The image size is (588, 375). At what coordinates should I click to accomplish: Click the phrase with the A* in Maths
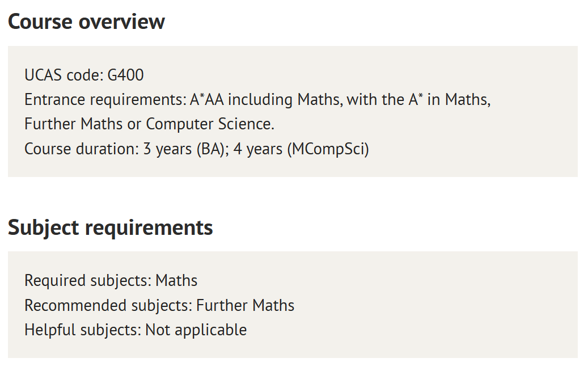[x=418, y=100]
